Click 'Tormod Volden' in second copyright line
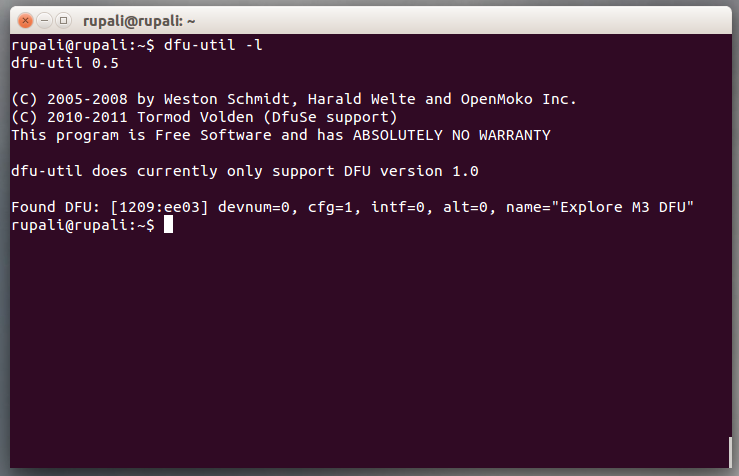The width and height of the screenshot is (739, 476). pyautogui.click(x=195, y=117)
